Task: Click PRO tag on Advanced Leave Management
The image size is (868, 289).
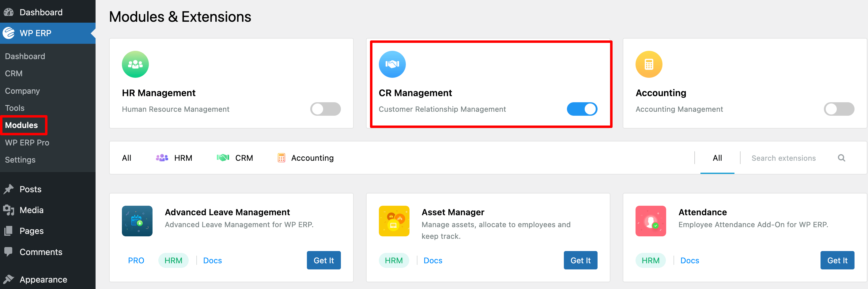Action: (136, 261)
